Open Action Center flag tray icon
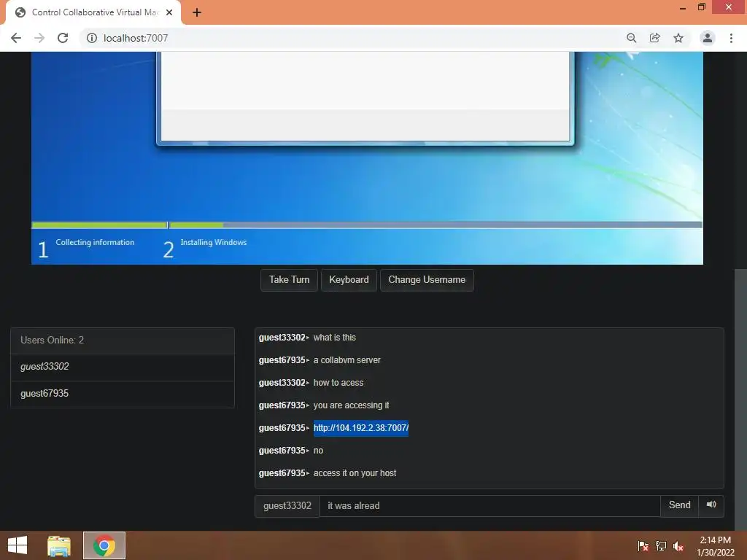This screenshot has width=747, height=560. 643,546
